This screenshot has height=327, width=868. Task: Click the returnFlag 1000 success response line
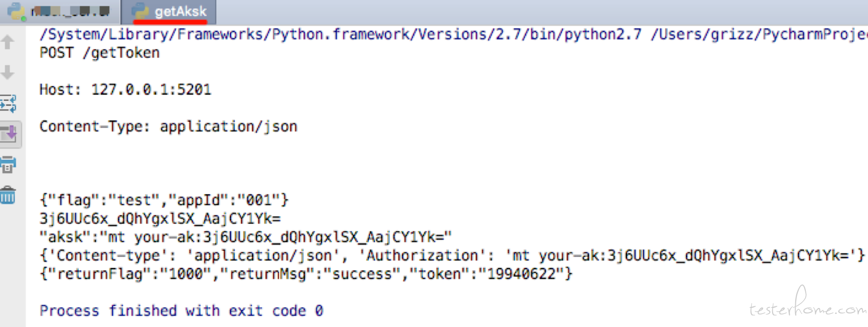tap(306, 274)
